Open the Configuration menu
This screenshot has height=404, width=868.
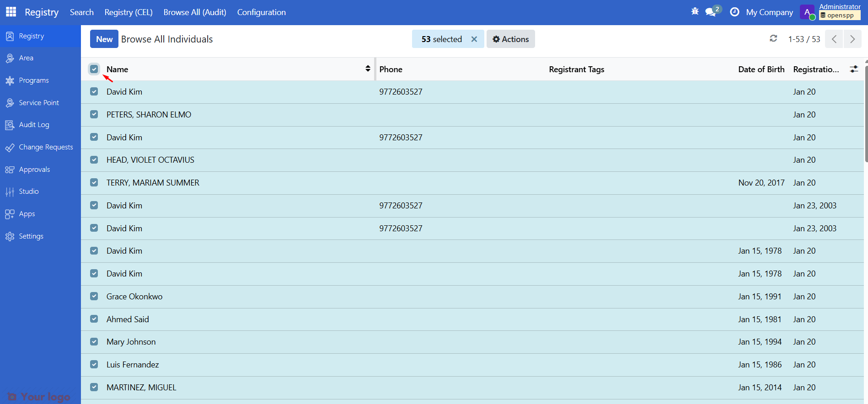pos(262,12)
